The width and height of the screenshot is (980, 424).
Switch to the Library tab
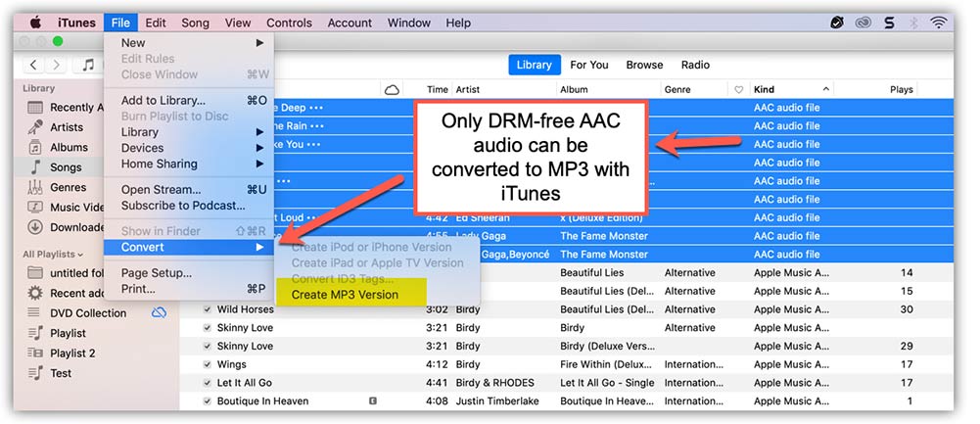tap(535, 65)
